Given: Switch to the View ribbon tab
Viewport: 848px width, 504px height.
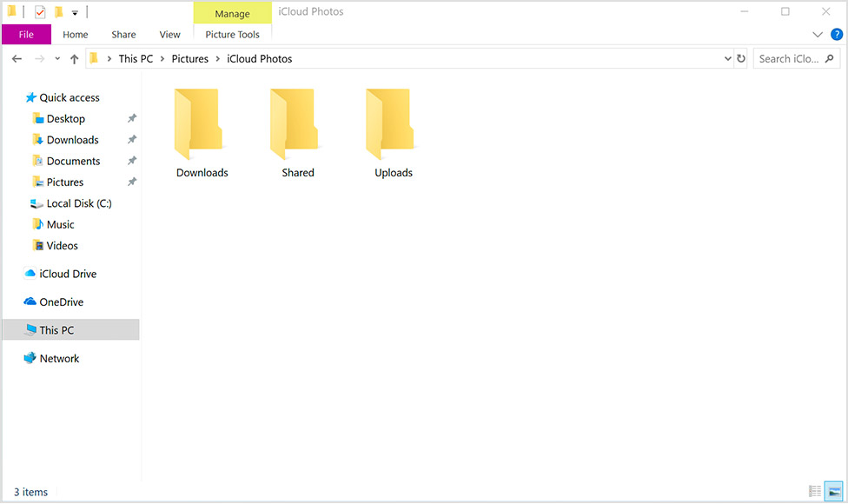Looking at the screenshot, I should [x=169, y=35].
